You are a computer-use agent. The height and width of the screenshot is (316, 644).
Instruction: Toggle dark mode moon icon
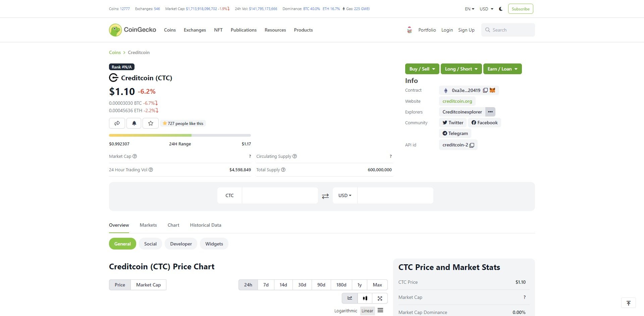pos(501,9)
